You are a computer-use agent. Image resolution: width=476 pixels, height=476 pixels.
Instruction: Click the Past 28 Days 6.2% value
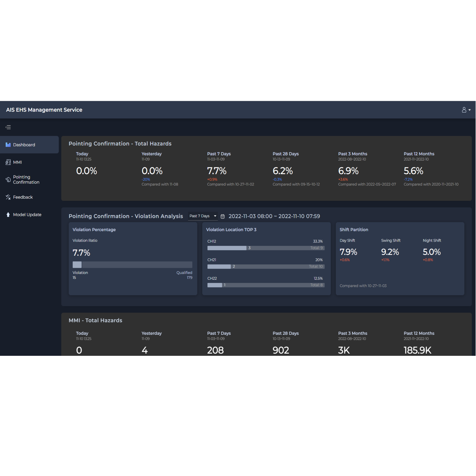pyautogui.click(x=283, y=171)
